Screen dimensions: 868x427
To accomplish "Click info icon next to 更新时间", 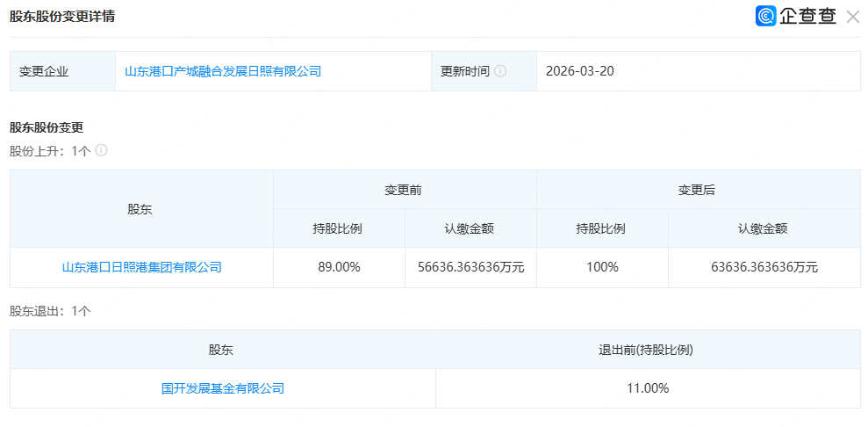I will coord(500,71).
